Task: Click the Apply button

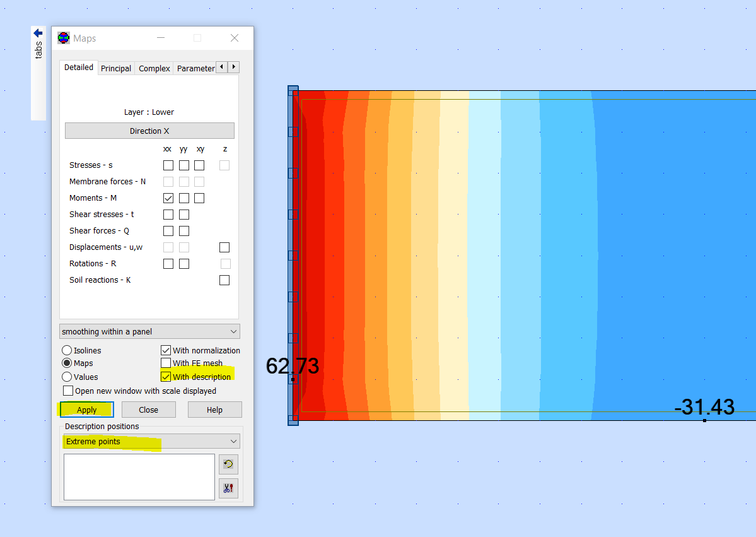Action: tap(86, 409)
